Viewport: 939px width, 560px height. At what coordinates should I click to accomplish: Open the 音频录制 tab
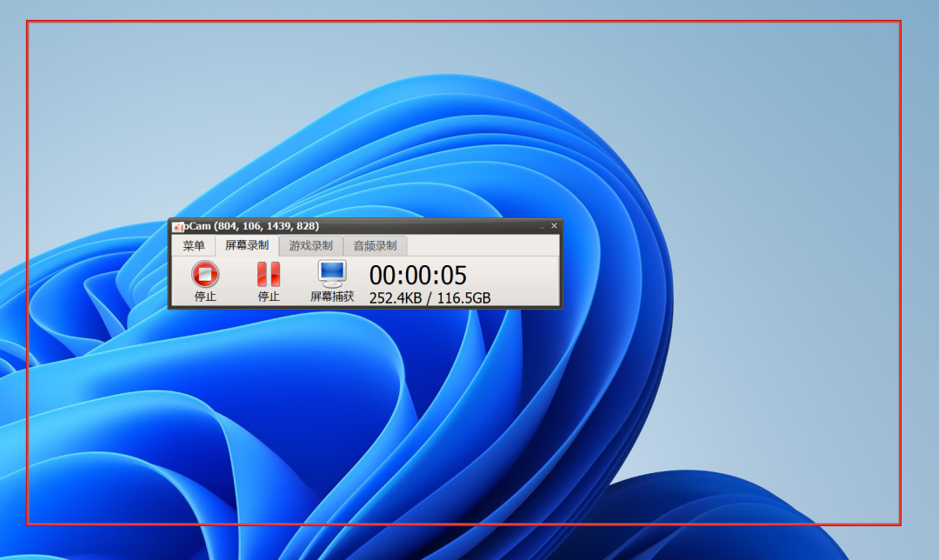(375, 246)
